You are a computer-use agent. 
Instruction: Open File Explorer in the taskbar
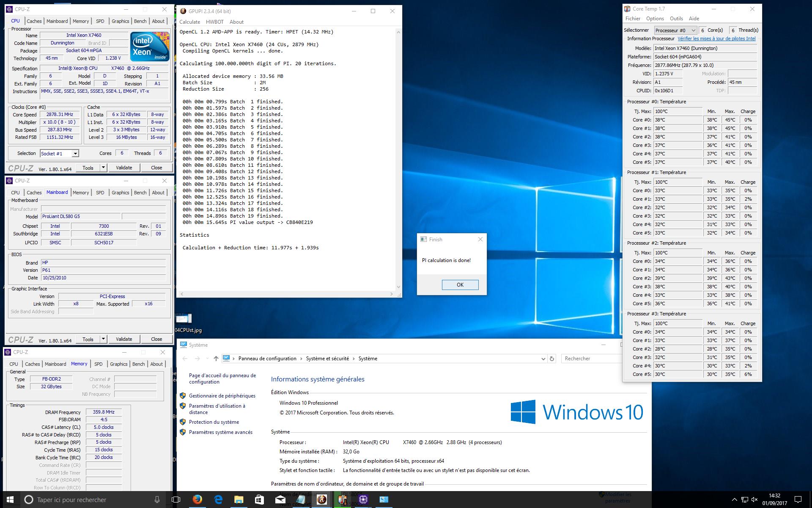(239, 500)
